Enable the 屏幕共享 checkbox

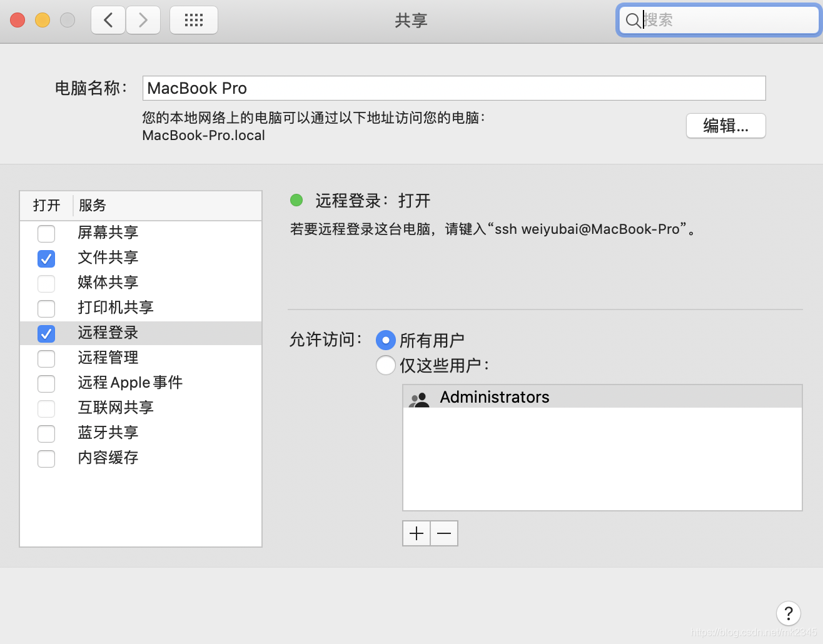click(x=46, y=234)
